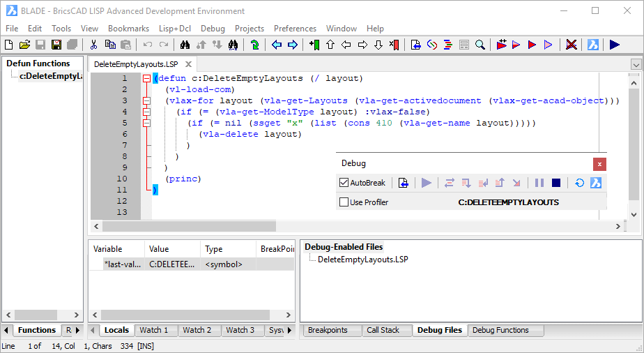
Task: Collapse the defun fold marker on line 1
Action: pos(146,79)
